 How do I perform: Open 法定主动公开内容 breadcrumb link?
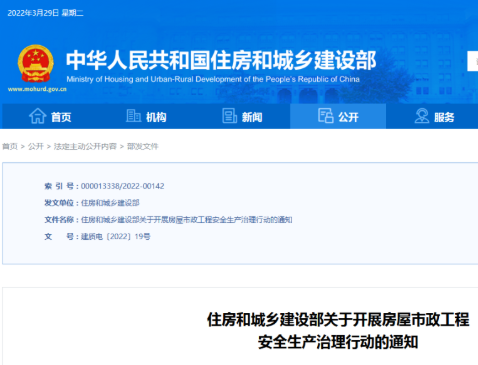pos(85,146)
